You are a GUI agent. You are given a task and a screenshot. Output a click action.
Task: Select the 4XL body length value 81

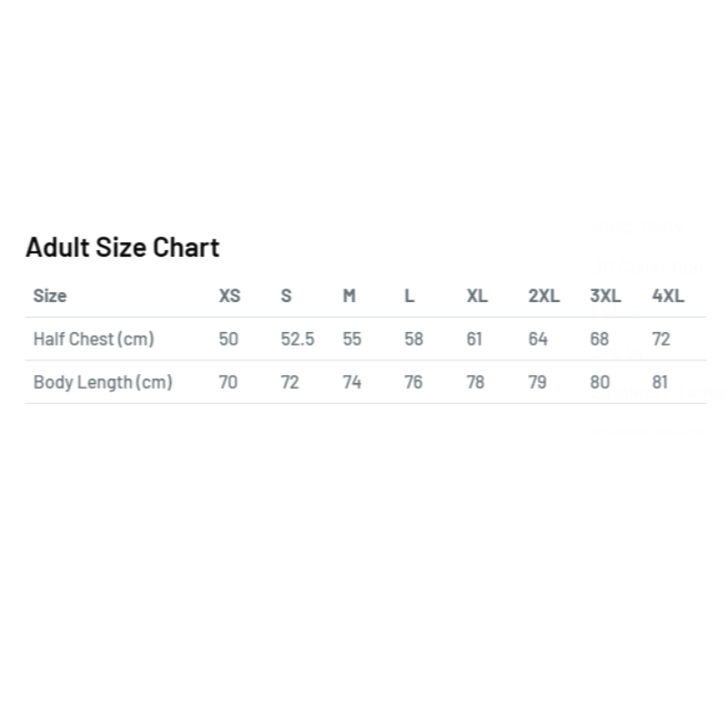click(x=661, y=382)
